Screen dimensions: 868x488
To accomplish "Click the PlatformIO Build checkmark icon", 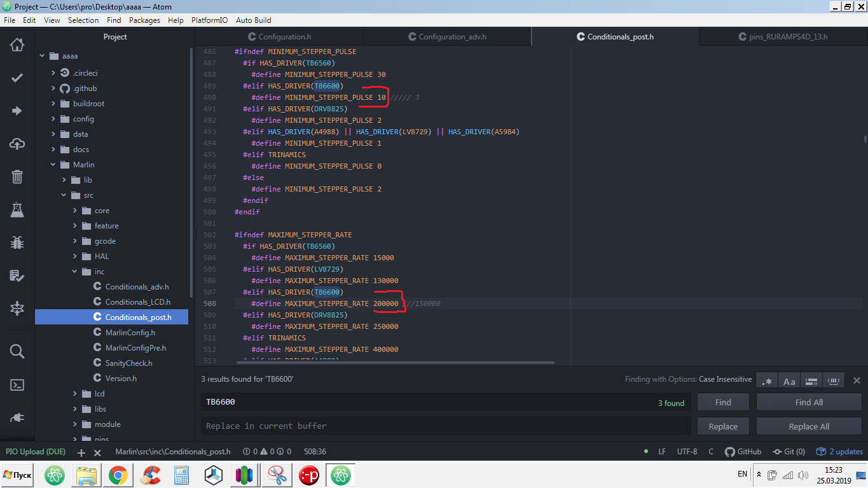I will [x=17, y=78].
